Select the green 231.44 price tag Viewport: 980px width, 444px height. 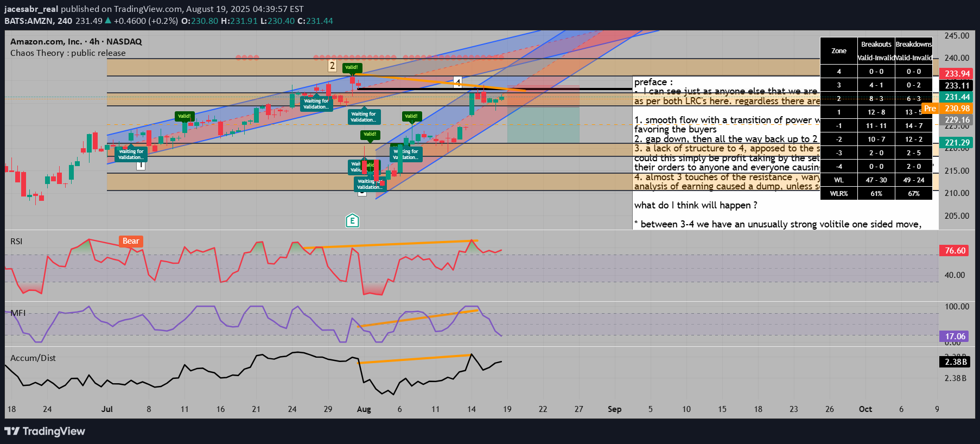(x=957, y=97)
